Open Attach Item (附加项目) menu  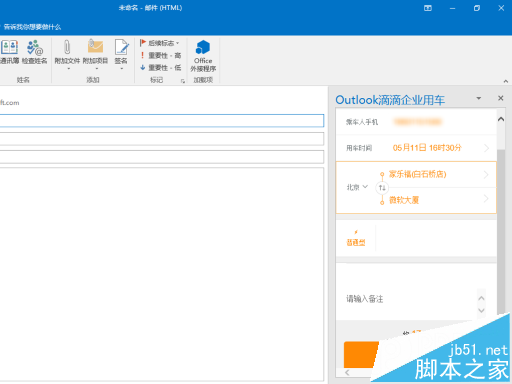point(95,54)
